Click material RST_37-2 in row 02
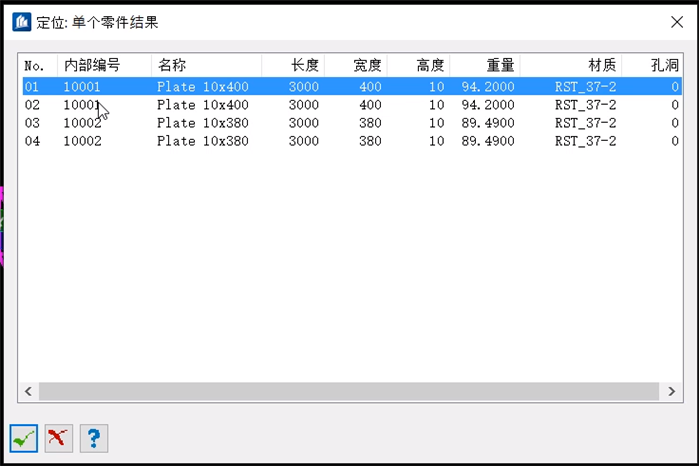The image size is (699, 466). (x=586, y=105)
